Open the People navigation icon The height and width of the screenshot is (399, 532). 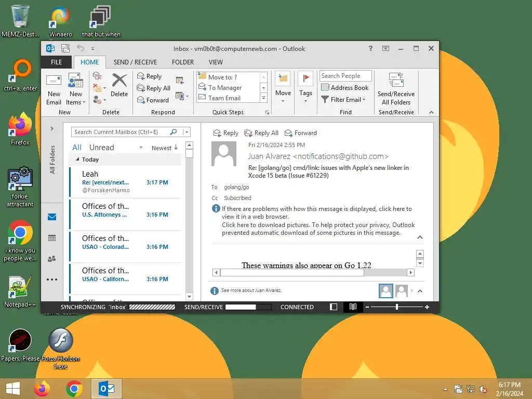click(x=52, y=259)
